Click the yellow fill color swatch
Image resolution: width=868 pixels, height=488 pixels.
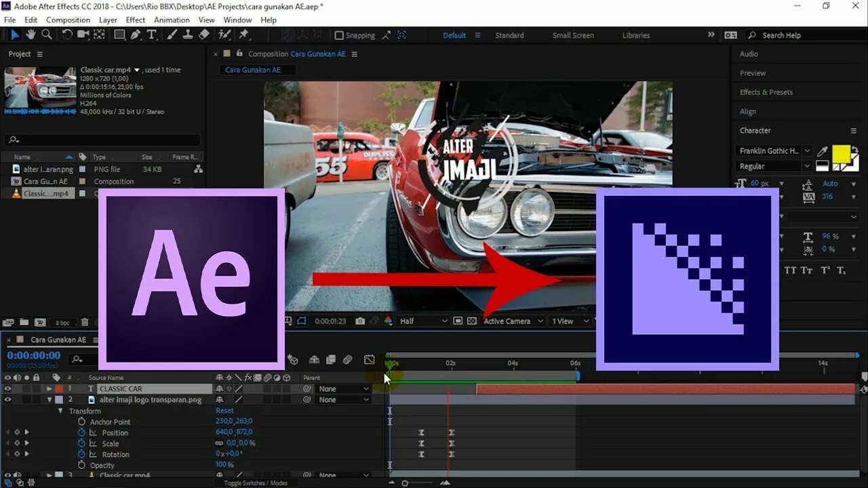[x=841, y=154]
